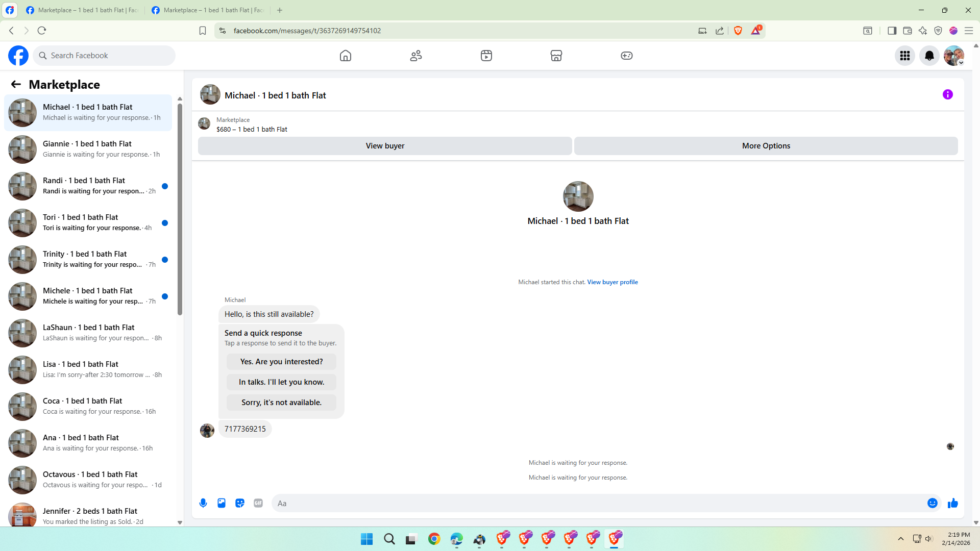Open conversation information purple icon
Screen dimensions: 980x551
[948, 94]
